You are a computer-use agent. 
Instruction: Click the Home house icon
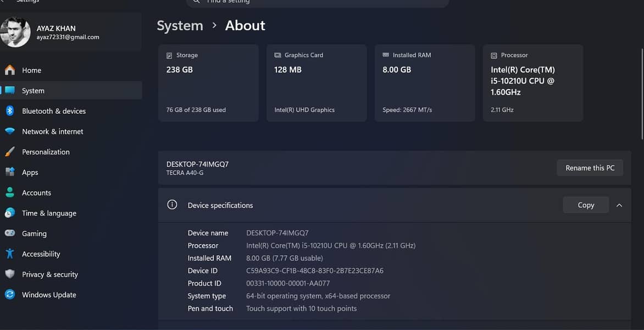pyautogui.click(x=10, y=70)
